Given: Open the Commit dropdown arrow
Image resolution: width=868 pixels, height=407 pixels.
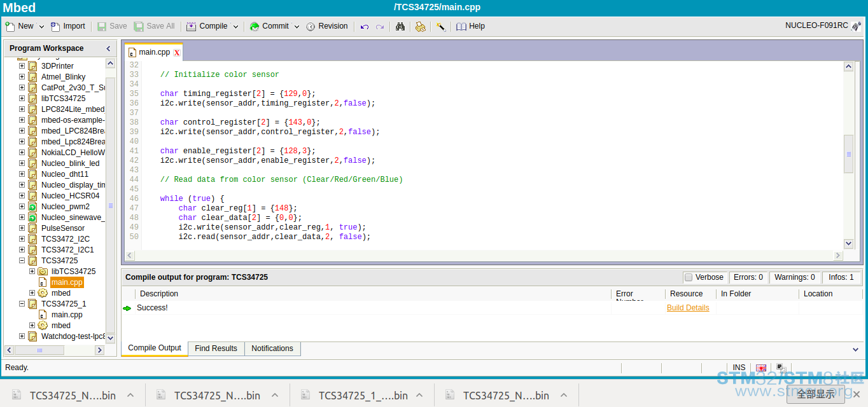Looking at the screenshot, I should click(x=297, y=27).
